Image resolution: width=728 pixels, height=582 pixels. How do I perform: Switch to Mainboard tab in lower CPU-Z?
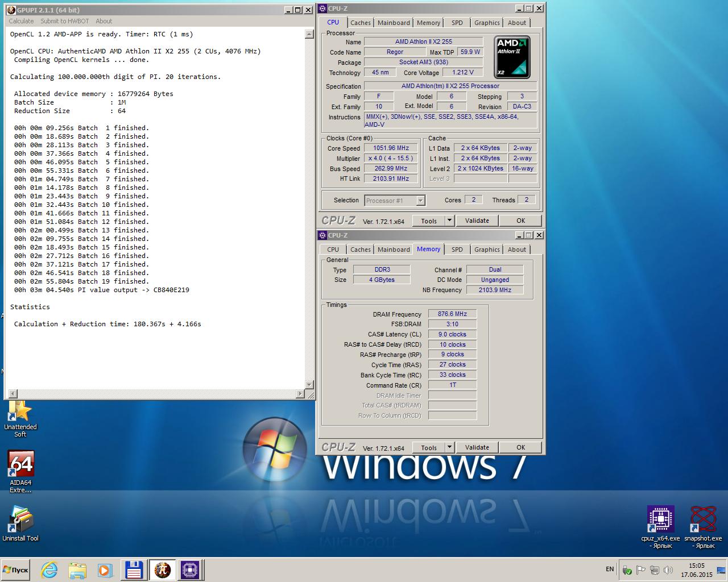coord(394,250)
